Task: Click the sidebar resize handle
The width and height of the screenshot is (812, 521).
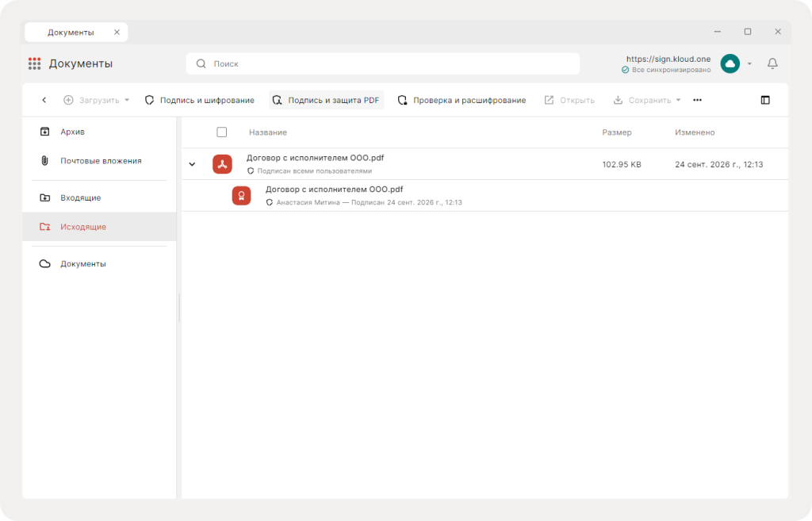Action: tap(179, 308)
